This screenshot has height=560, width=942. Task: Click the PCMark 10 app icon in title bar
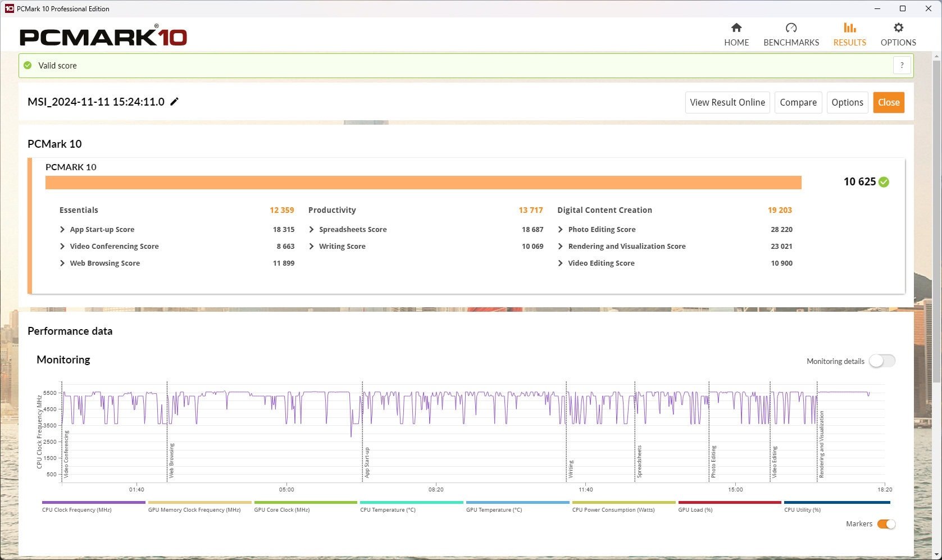click(x=9, y=8)
